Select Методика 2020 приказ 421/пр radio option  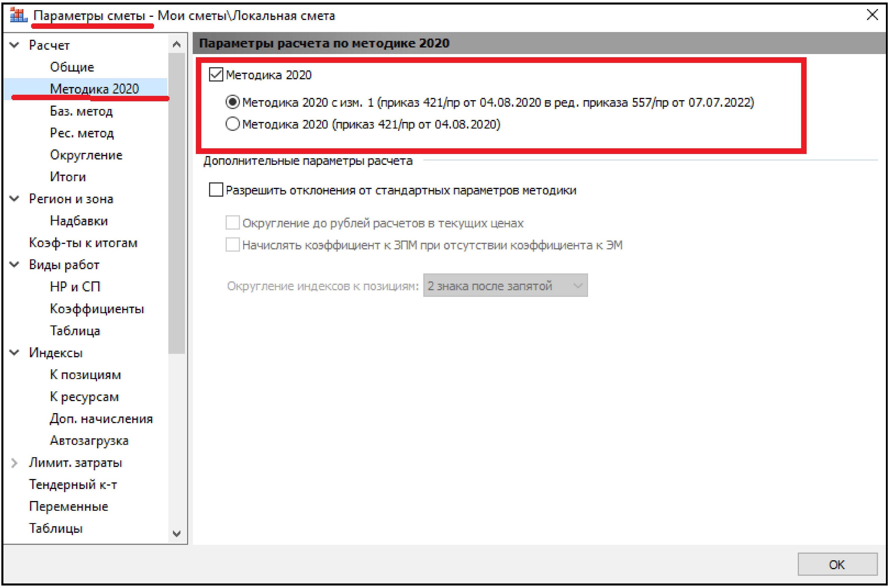coord(232,124)
